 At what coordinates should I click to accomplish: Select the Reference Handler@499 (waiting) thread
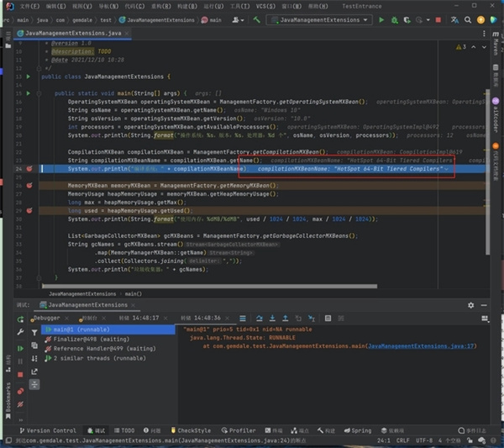101,349
